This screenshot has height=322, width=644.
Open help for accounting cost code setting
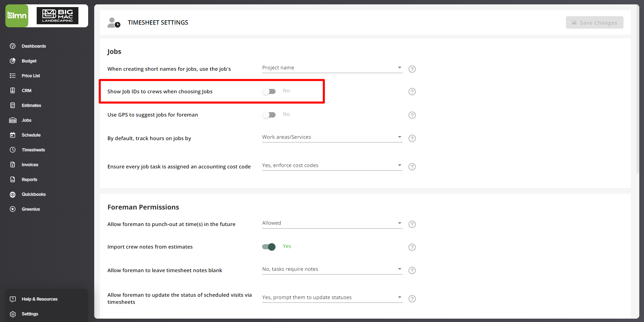412,167
